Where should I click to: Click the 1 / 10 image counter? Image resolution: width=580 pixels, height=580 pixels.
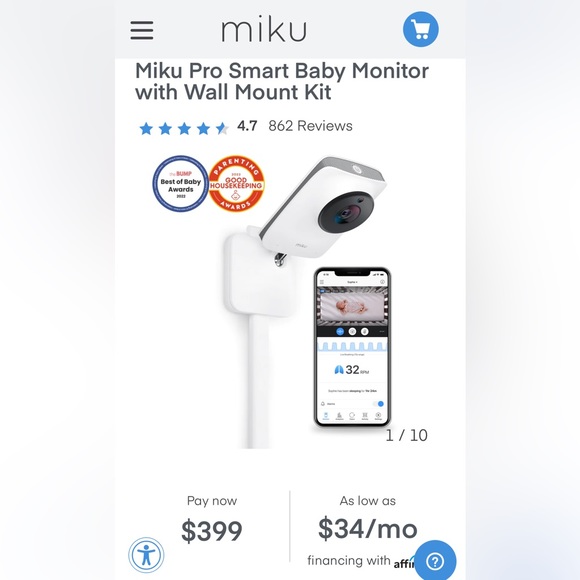pyautogui.click(x=407, y=435)
